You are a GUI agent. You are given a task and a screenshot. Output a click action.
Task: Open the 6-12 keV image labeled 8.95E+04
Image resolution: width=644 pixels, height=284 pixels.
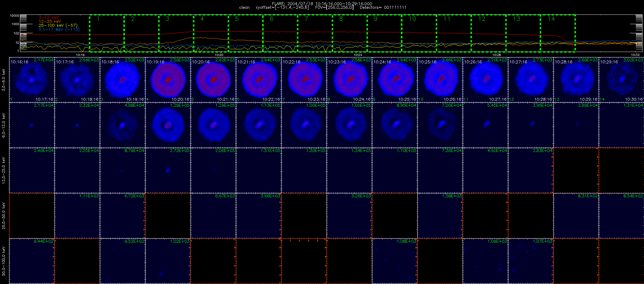click(x=395, y=125)
